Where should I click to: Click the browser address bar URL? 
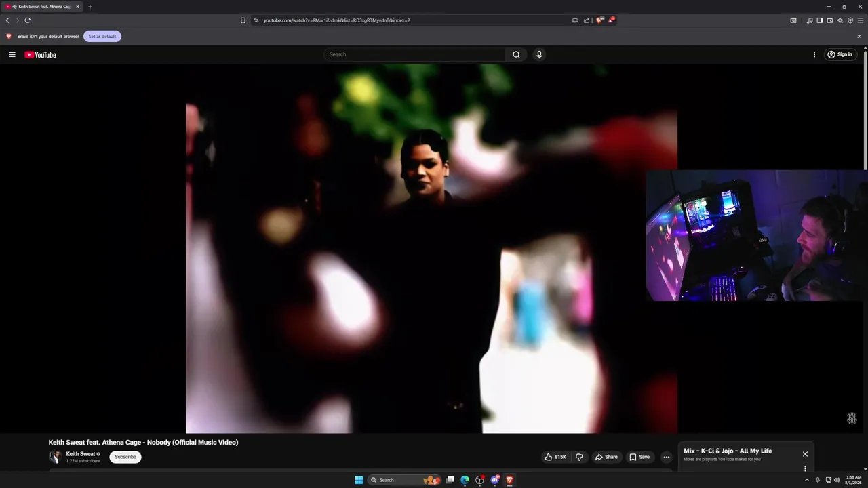[336, 20]
